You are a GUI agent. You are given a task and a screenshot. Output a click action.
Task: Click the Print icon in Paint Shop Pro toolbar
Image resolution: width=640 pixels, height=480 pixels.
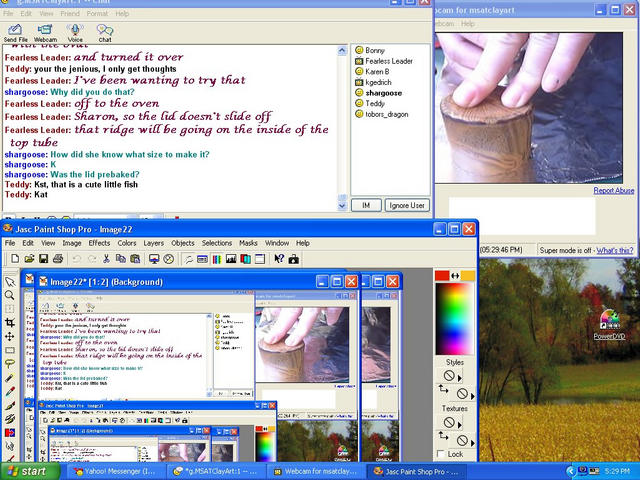58,259
